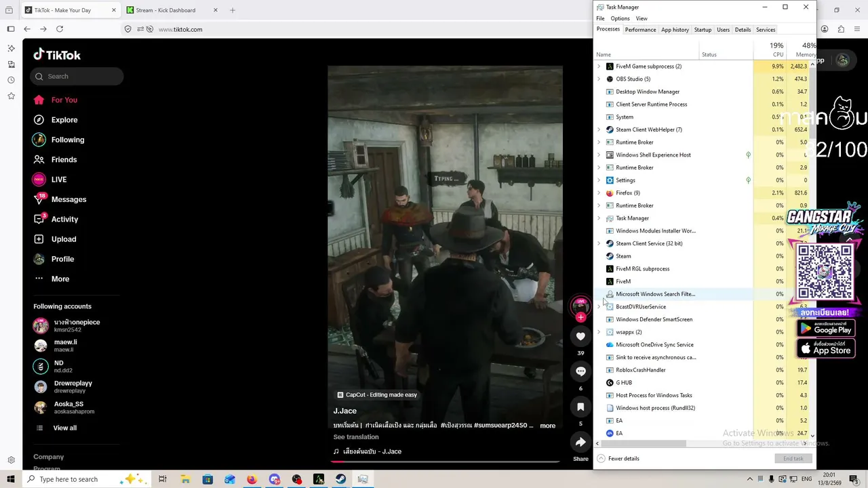This screenshot has width=868, height=488.
Task: Expand Steam Client WebHelper group
Action: pos(599,129)
